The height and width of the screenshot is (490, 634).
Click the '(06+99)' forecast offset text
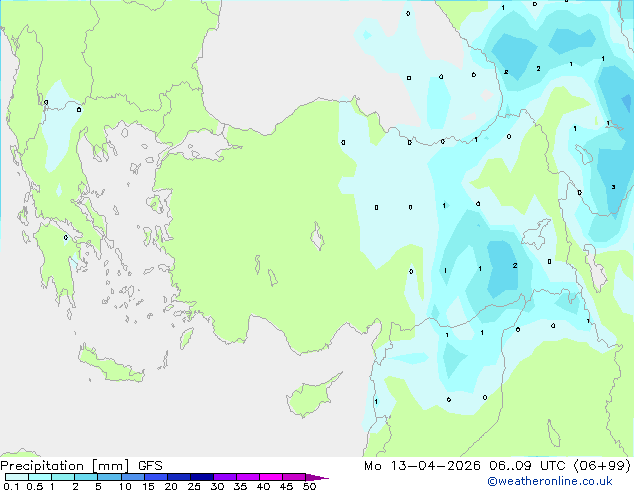point(602,466)
